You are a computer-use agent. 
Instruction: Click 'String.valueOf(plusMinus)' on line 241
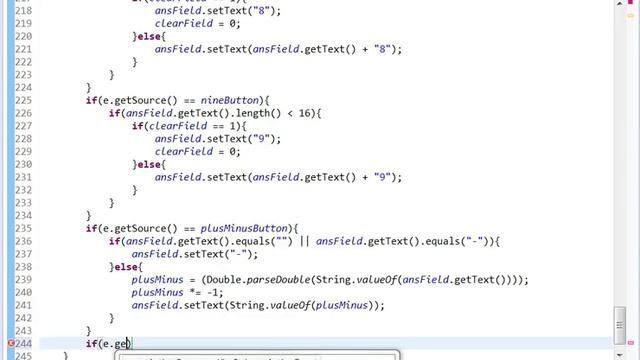click(x=301, y=306)
